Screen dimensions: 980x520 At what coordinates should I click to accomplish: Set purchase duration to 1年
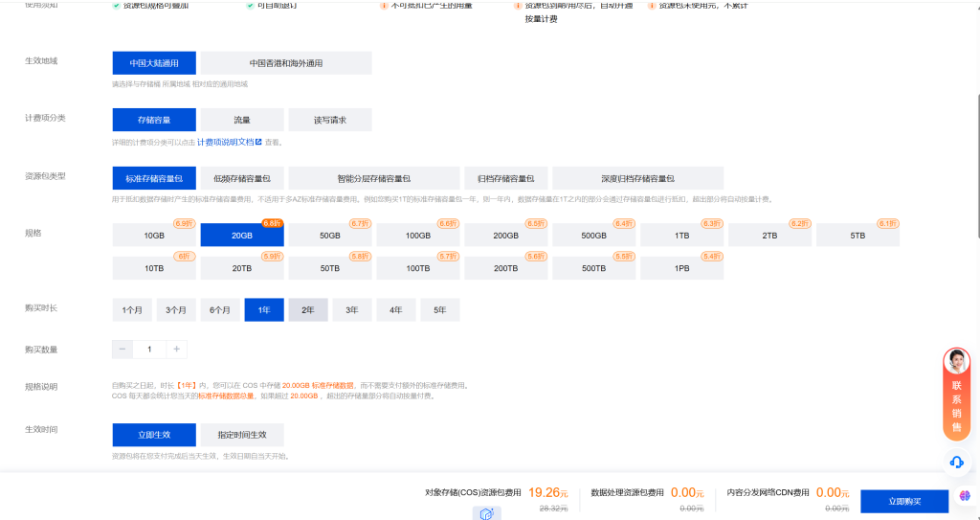click(264, 309)
